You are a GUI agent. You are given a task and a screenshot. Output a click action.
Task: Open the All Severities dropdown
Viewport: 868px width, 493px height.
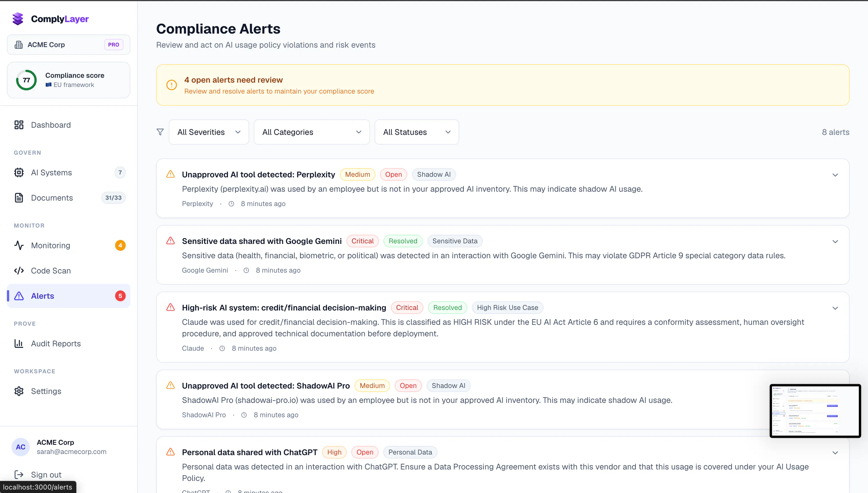(209, 132)
